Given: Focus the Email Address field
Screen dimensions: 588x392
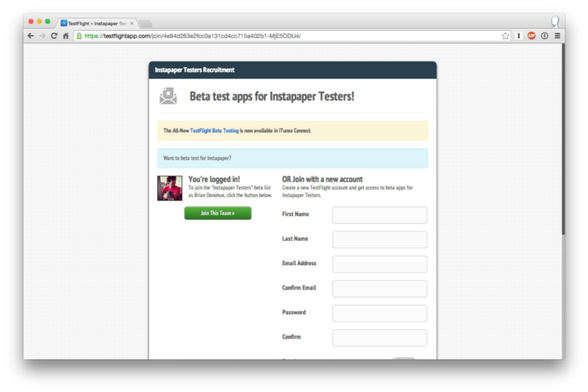Looking at the screenshot, I should pos(379,264).
